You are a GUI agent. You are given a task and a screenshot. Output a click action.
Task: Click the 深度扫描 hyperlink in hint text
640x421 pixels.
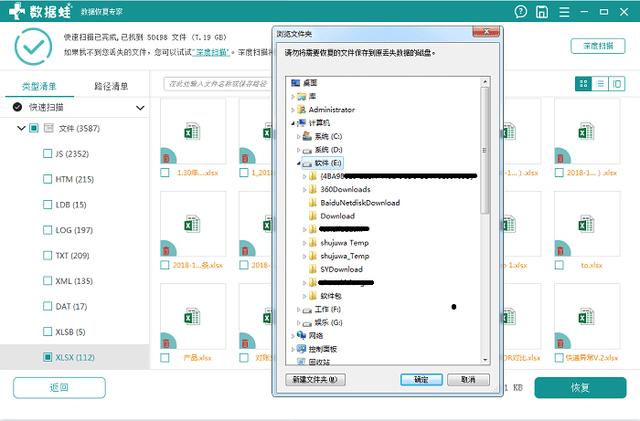[211, 52]
